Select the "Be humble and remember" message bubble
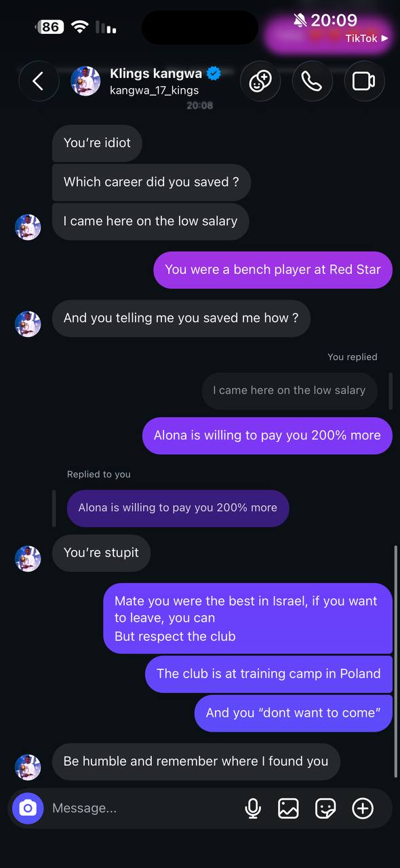The width and height of the screenshot is (400, 868). (196, 761)
